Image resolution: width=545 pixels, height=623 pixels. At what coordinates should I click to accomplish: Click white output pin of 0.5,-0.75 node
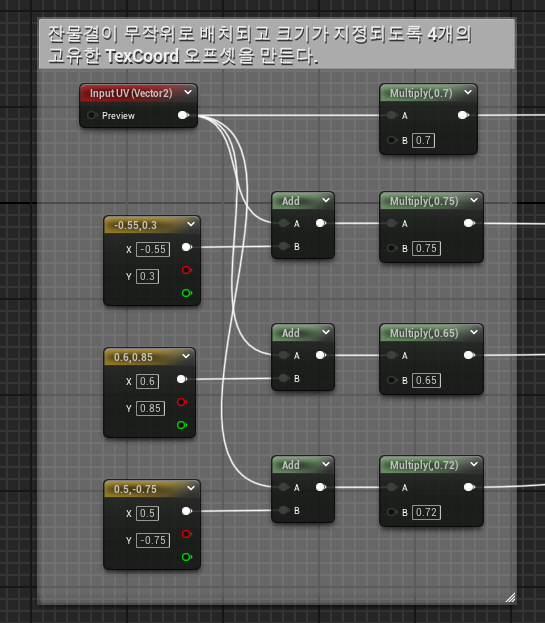[x=187, y=511]
